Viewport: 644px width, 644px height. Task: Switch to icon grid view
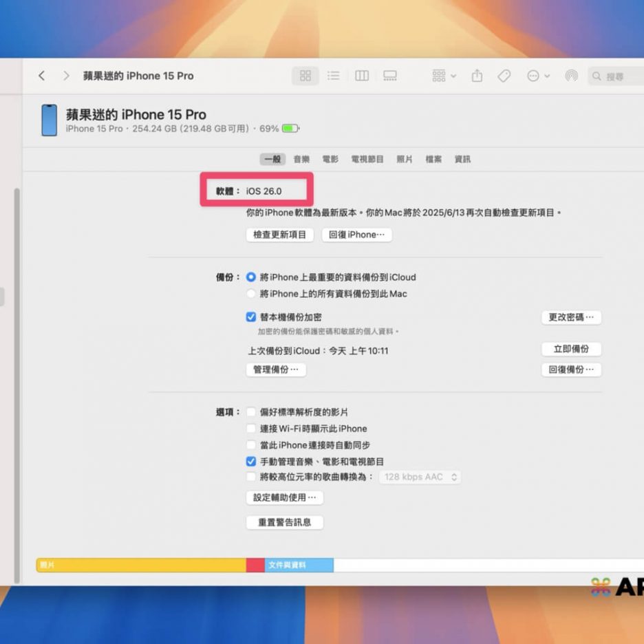click(x=305, y=76)
